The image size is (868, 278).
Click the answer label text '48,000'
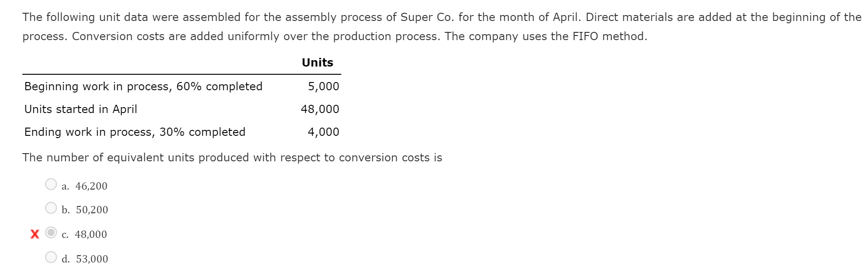click(x=91, y=234)
